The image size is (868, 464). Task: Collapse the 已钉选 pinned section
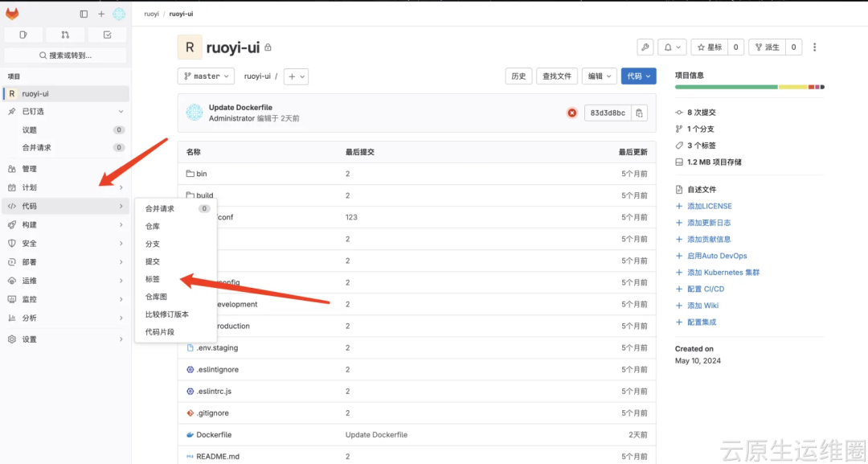click(66, 111)
